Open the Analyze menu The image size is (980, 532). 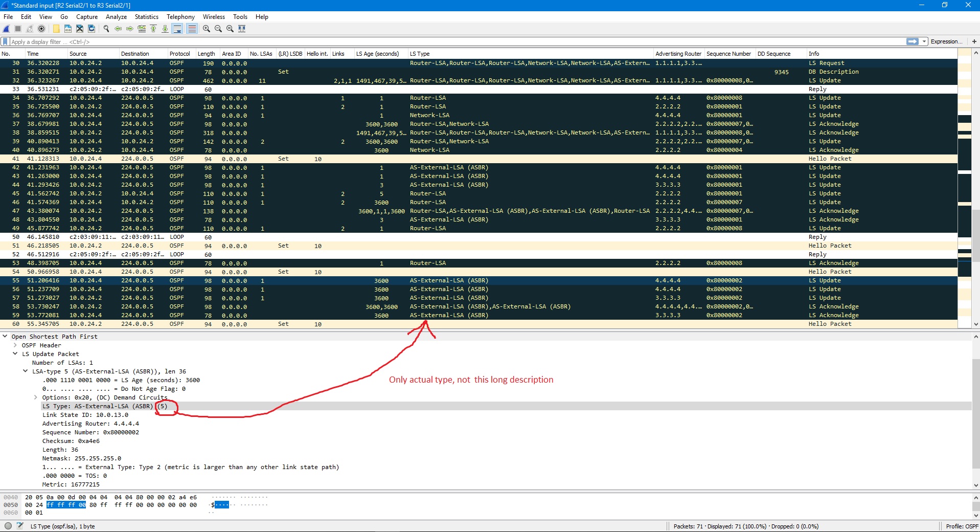[116, 17]
